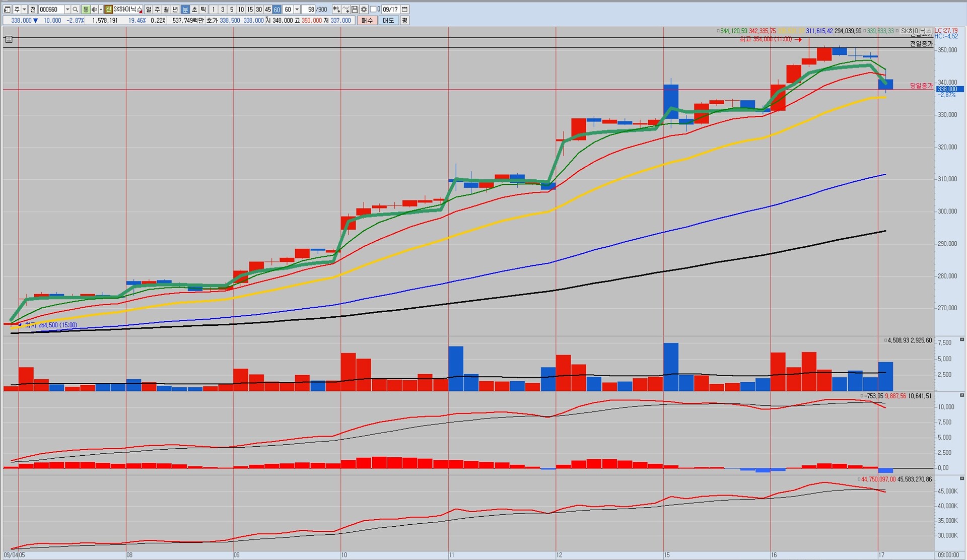The width and height of the screenshot is (967, 560).
Task: Click the save chart floppy disk icon
Action: pos(355,10)
